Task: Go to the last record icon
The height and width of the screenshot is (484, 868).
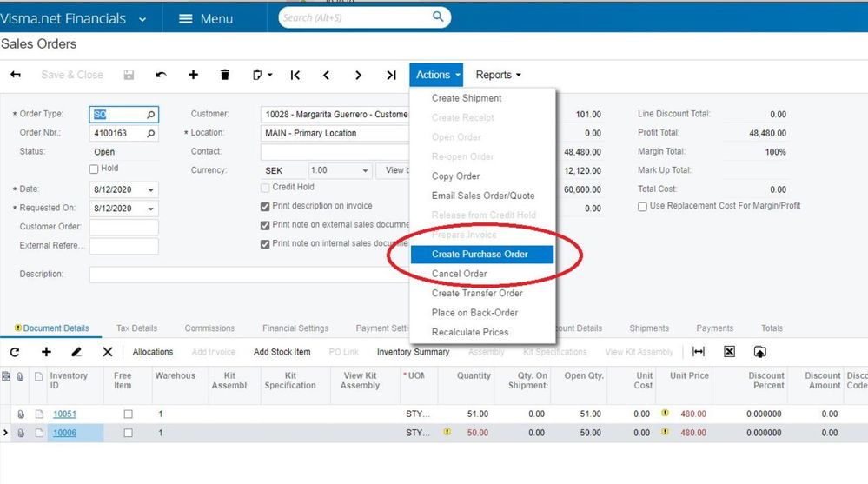Action: 391,75
